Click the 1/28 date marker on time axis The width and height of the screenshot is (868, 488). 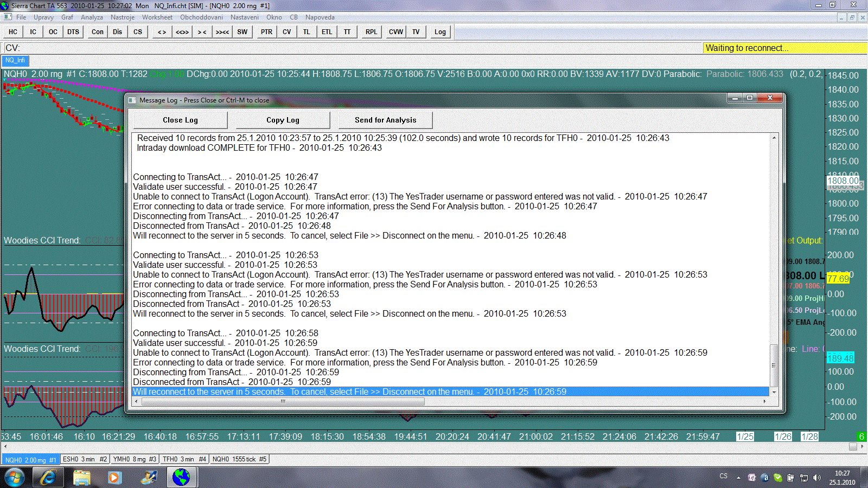click(809, 436)
